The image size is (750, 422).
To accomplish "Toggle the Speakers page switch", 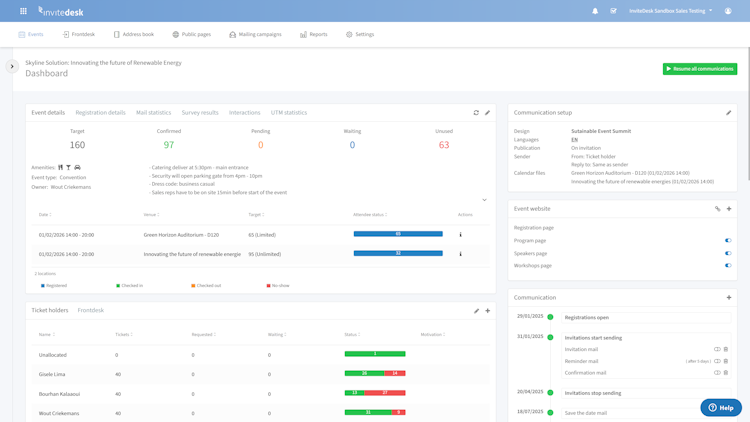I will click(728, 253).
